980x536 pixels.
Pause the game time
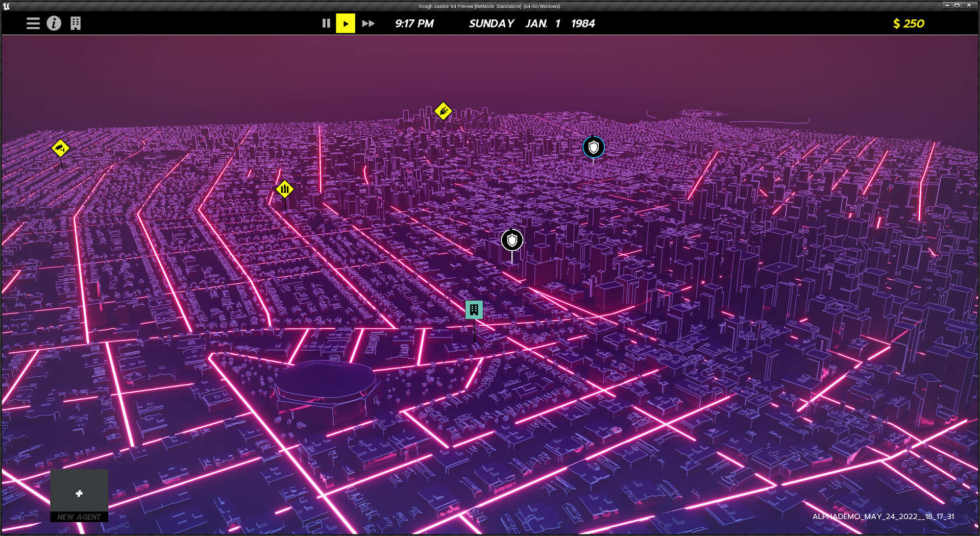326,23
